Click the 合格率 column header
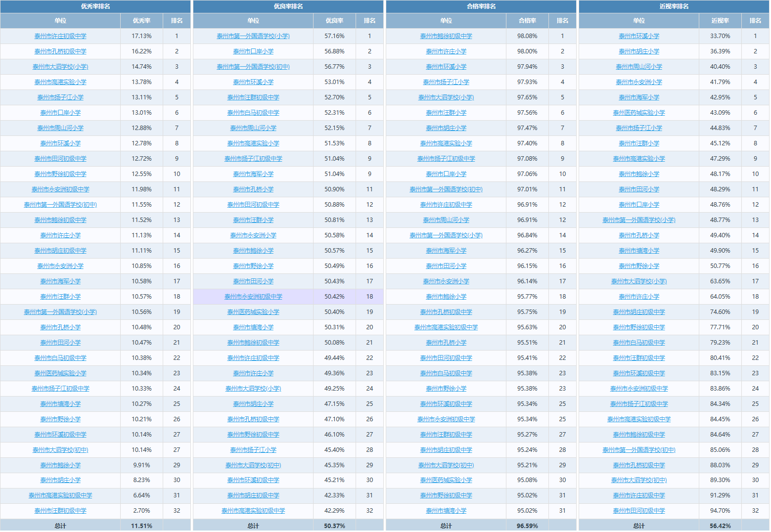 tap(527, 21)
